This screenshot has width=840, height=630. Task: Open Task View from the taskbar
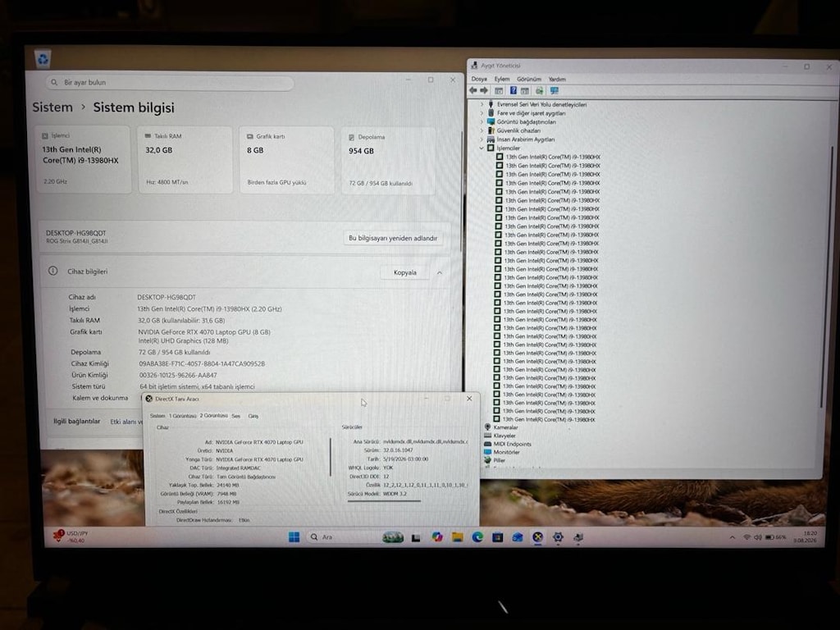pyautogui.click(x=416, y=537)
